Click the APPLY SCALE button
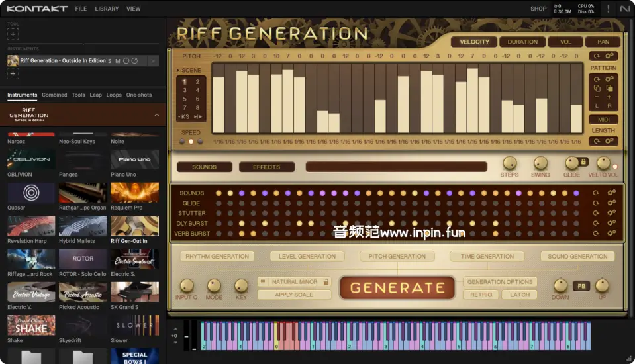The image size is (635, 364). pyautogui.click(x=294, y=295)
